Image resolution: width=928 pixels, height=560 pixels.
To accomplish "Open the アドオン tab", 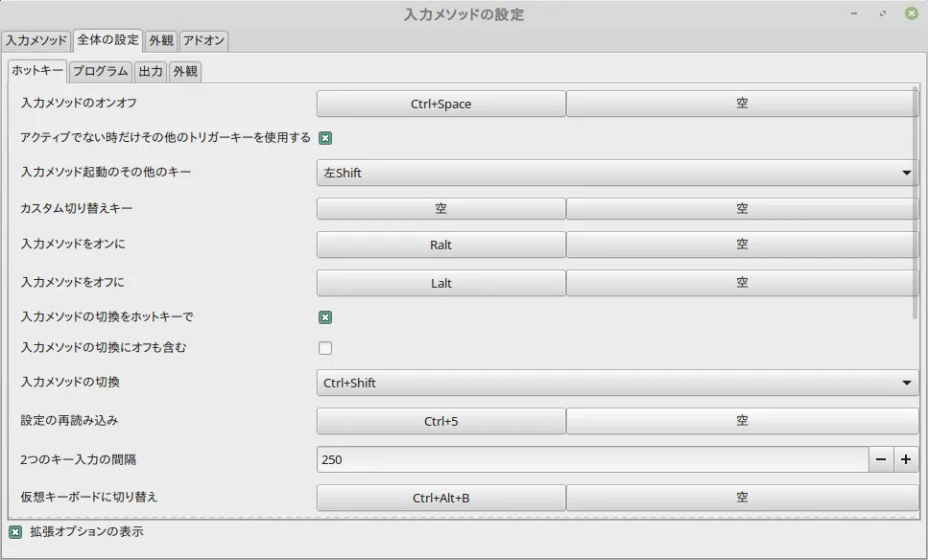I will (x=203, y=40).
